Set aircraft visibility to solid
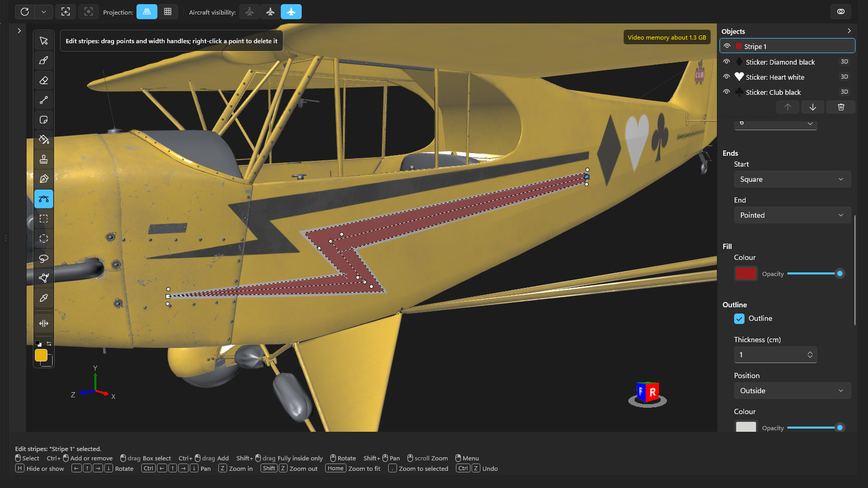The image size is (868, 488). [x=291, y=11]
